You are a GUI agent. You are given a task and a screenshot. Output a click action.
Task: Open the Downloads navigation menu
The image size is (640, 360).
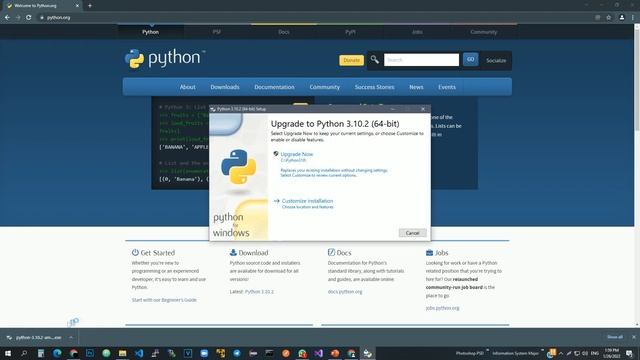[x=225, y=87]
